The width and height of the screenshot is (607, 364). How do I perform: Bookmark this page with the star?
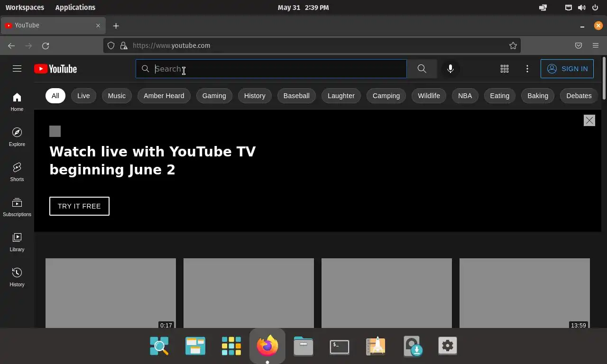pyautogui.click(x=513, y=45)
